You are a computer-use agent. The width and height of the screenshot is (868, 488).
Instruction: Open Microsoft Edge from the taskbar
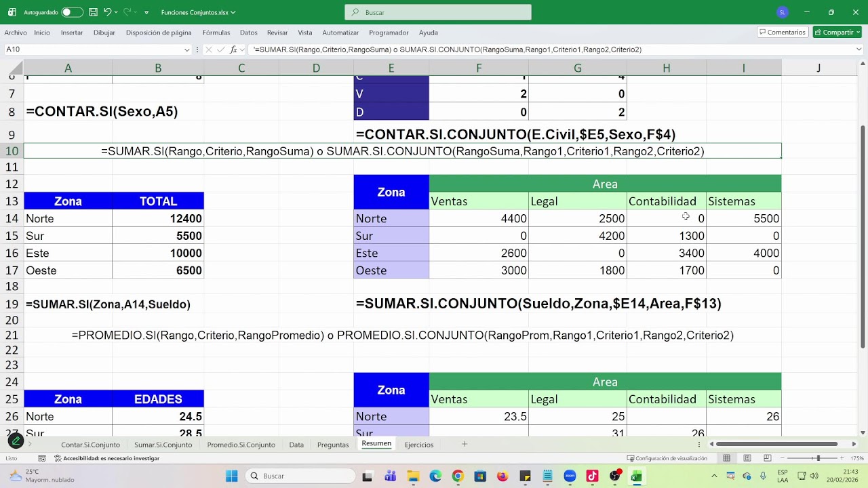coord(435,476)
